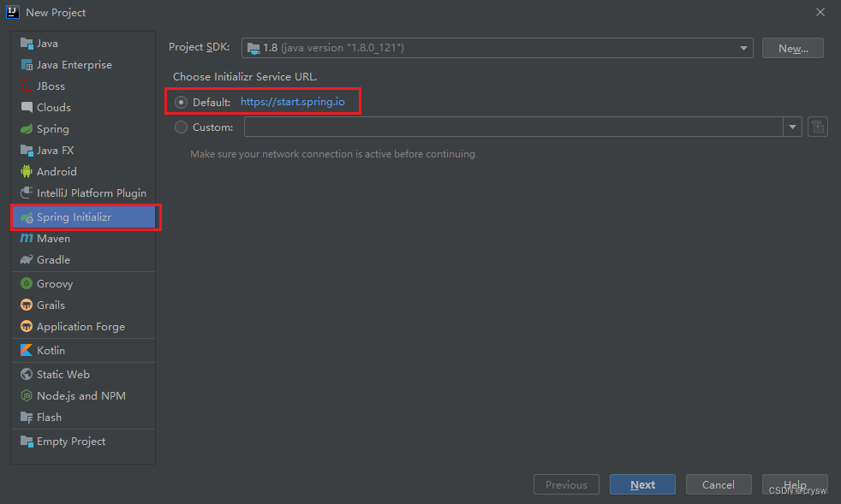Select the Maven 'm' icon
Screen dimensions: 841x504
(27, 239)
